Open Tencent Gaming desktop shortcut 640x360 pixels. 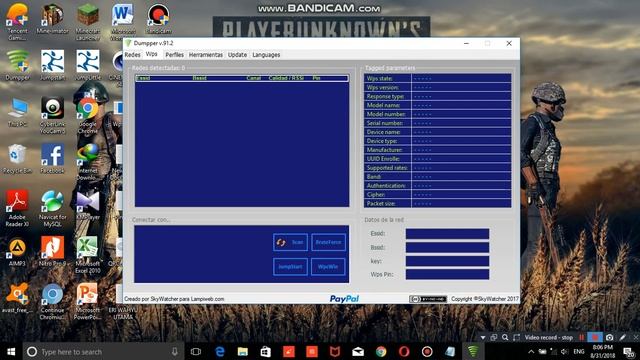click(18, 22)
